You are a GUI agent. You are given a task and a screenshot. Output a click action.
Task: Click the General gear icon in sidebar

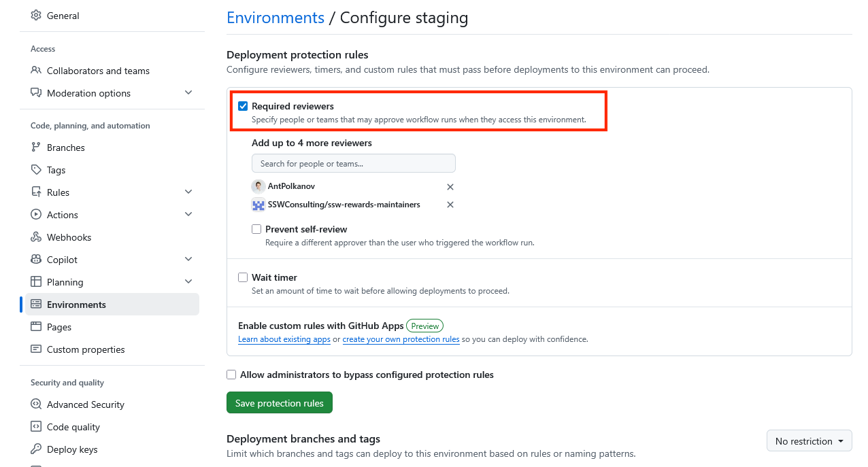click(36, 16)
